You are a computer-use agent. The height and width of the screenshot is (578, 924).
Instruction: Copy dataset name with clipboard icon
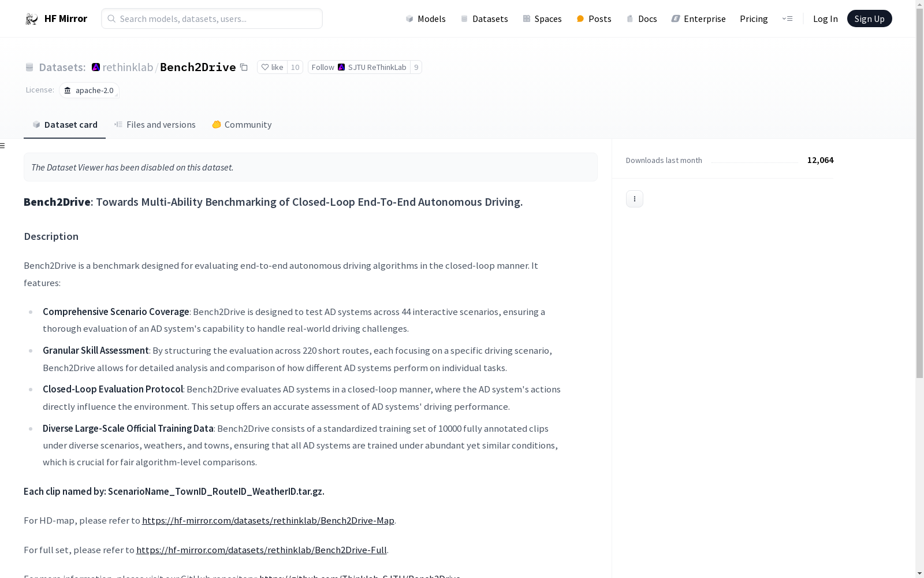pos(244,68)
